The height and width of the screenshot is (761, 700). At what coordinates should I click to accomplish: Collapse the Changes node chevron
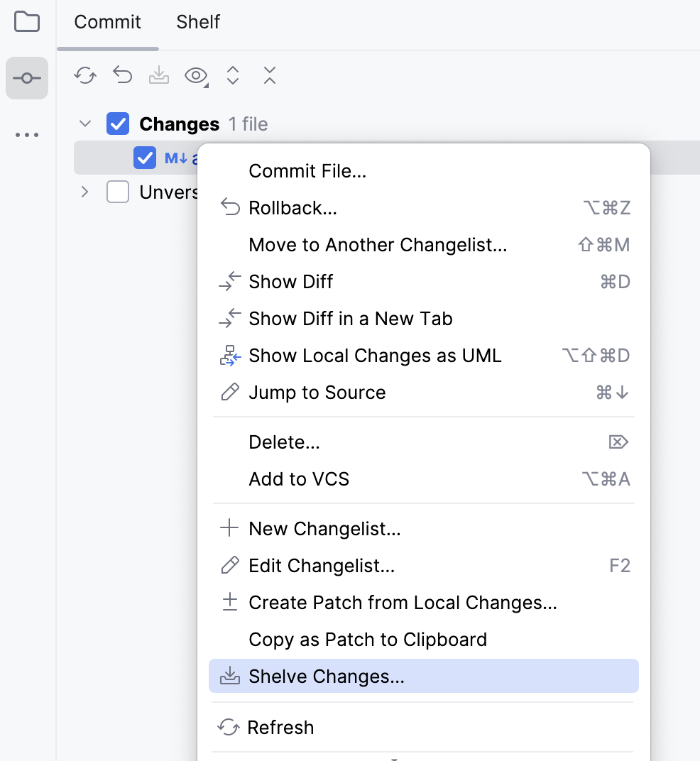coord(84,124)
